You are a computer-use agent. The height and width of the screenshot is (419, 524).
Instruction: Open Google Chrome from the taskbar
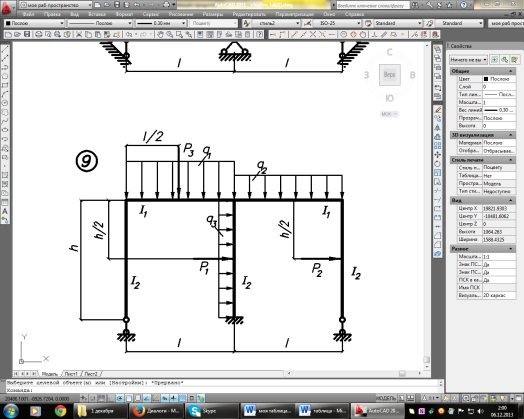pos(60,411)
